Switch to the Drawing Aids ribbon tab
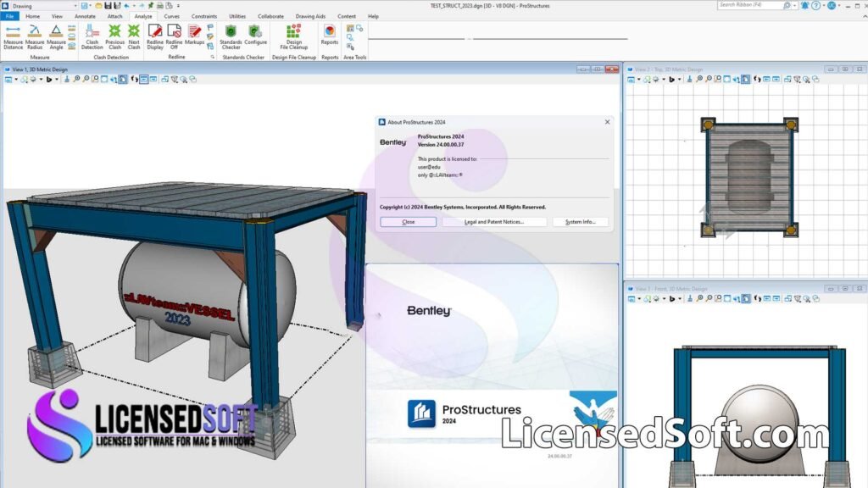 [310, 16]
